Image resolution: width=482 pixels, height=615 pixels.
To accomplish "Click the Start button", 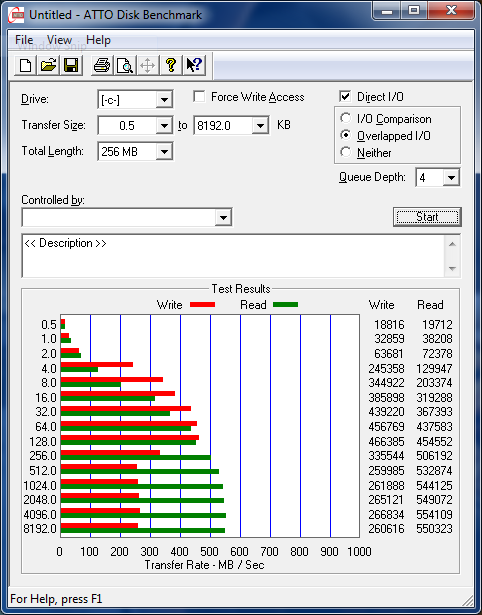I will [x=427, y=217].
